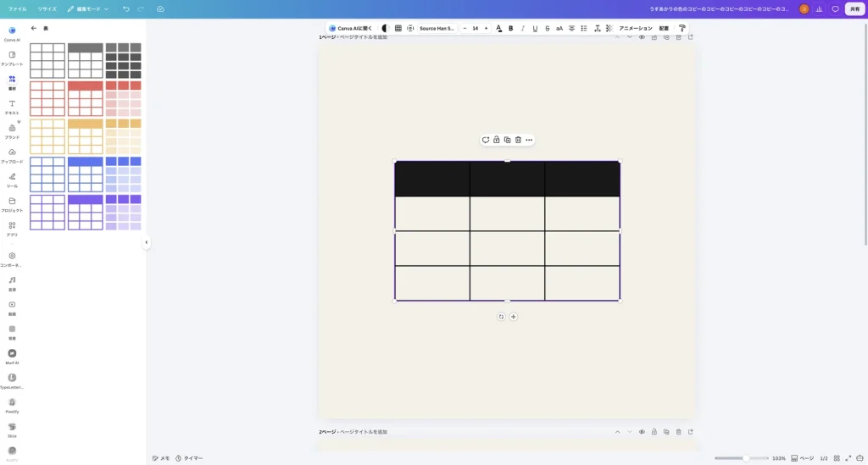Move page 2 up with the chevron

tap(617, 432)
